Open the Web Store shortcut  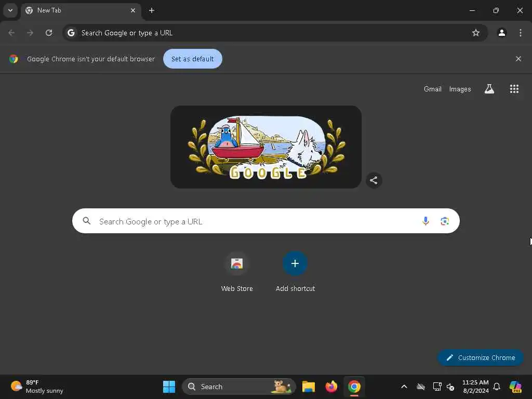click(x=237, y=272)
